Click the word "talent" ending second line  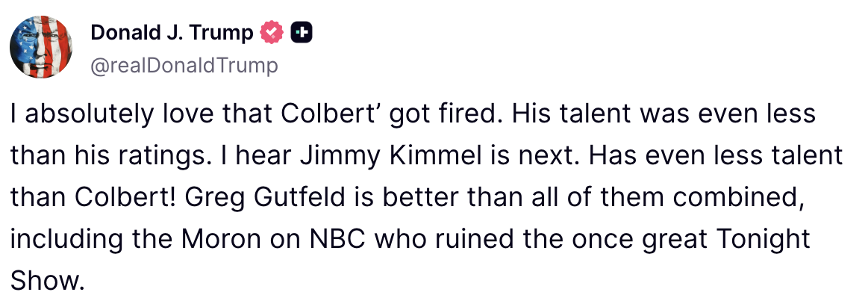point(807,155)
